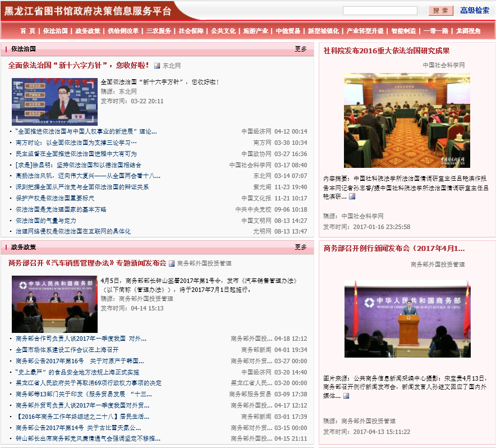This screenshot has height=448, width=496.
Task: Open the 政务政策 navigation menu item
Action: pos(88,31)
